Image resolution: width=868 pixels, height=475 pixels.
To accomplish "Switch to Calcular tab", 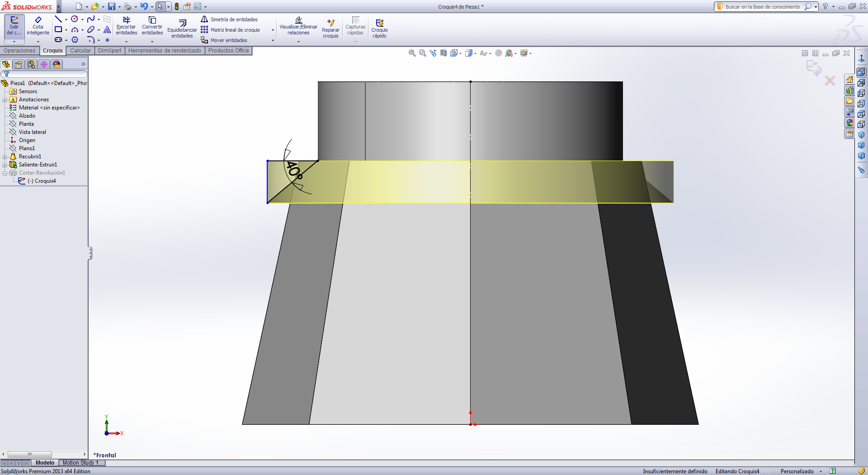I will coord(80,51).
